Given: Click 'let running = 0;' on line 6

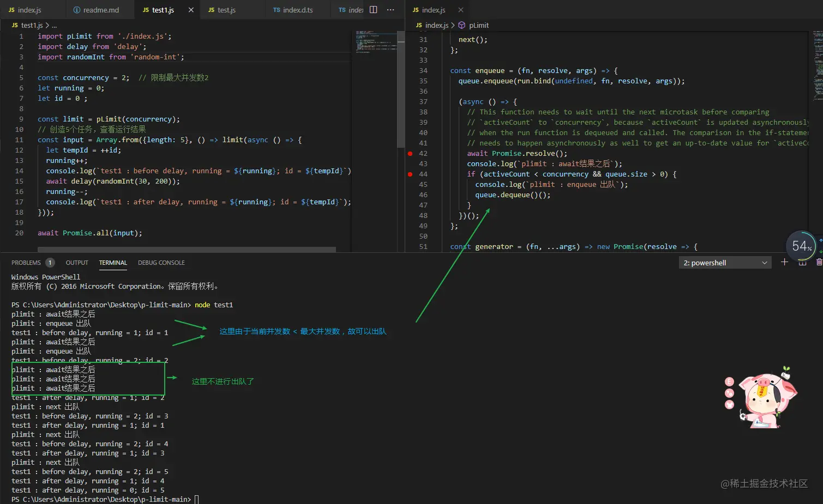Looking at the screenshot, I should click(x=71, y=88).
